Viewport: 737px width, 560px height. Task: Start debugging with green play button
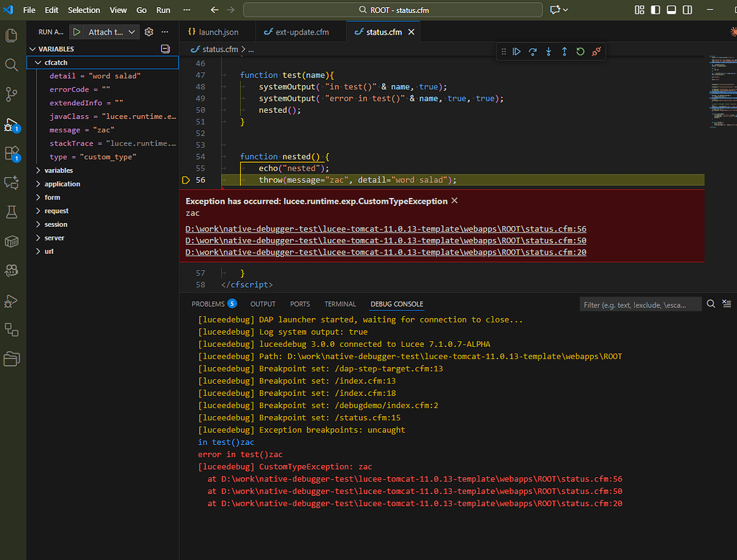coord(76,32)
